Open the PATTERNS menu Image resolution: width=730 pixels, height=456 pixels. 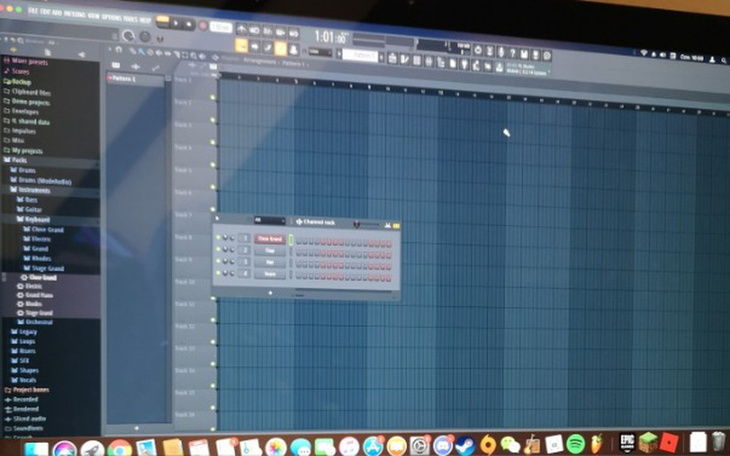(74, 13)
